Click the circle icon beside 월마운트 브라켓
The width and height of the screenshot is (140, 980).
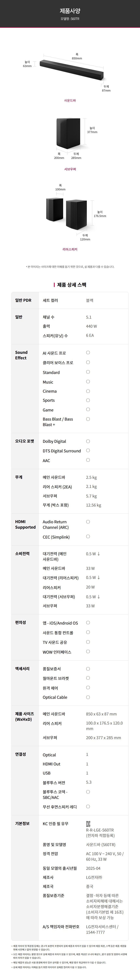tap(88, 678)
